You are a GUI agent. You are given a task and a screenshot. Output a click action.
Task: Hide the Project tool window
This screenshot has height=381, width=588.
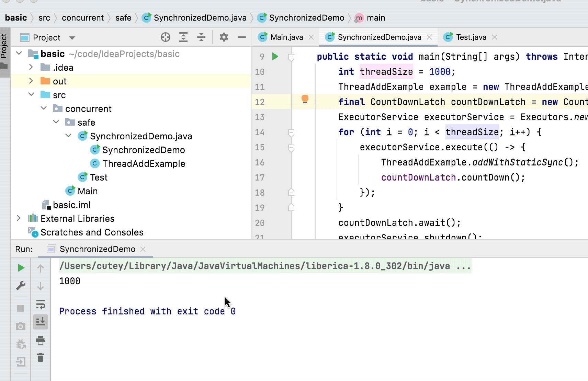[x=242, y=37]
